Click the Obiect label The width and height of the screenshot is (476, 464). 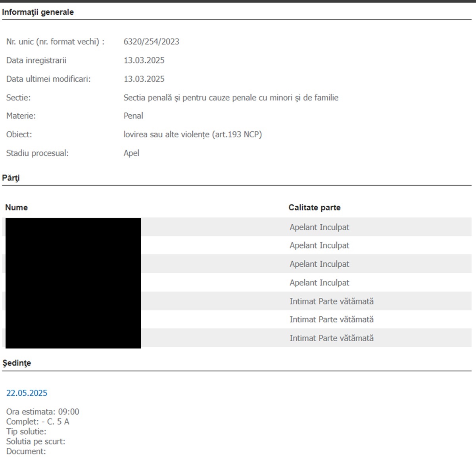(19, 135)
